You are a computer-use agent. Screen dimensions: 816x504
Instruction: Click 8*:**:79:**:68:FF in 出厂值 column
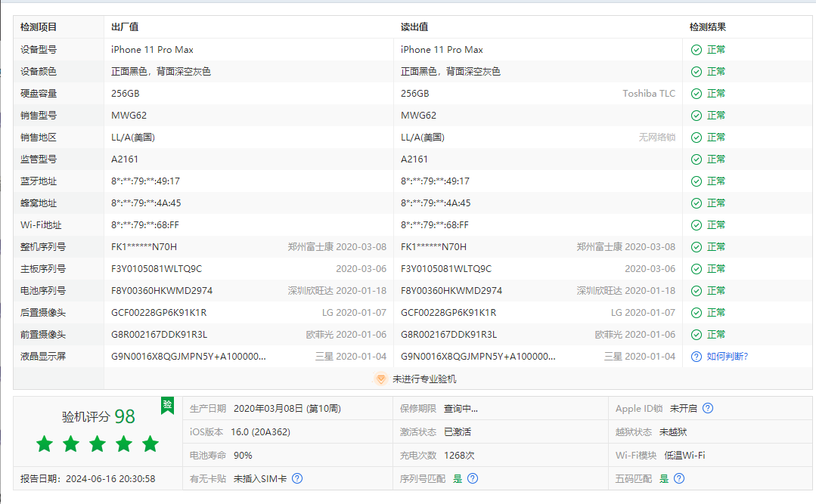(x=145, y=225)
